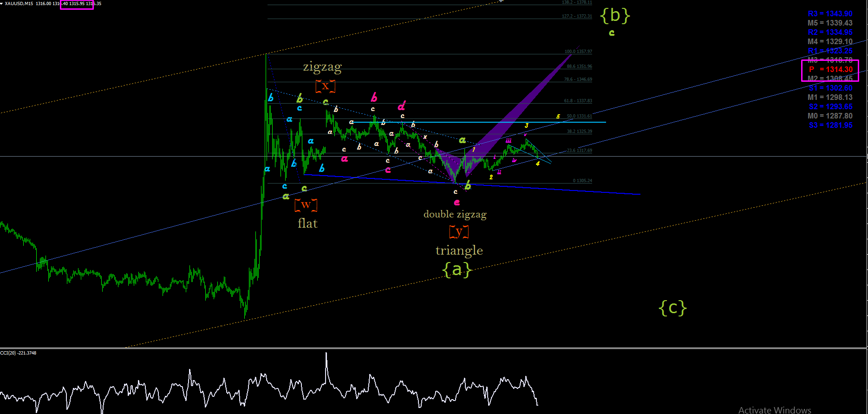Screen dimensions: 868x414
Task: Select the green {a} wave label
Action: coord(457,269)
